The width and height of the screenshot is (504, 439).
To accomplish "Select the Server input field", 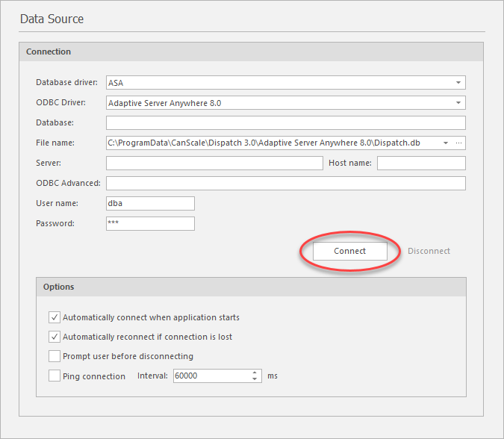I will coord(214,163).
